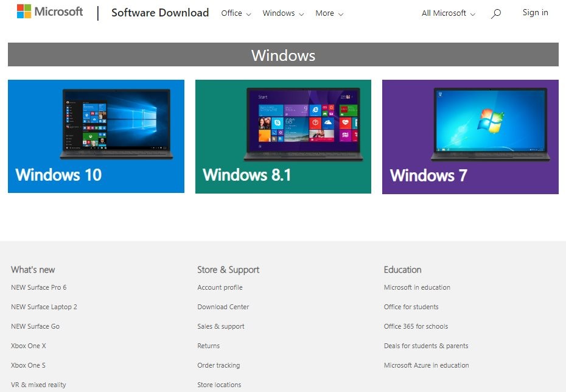Open Microsoft in education link
This screenshot has height=392, width=566.
click(x=417, y=287)
